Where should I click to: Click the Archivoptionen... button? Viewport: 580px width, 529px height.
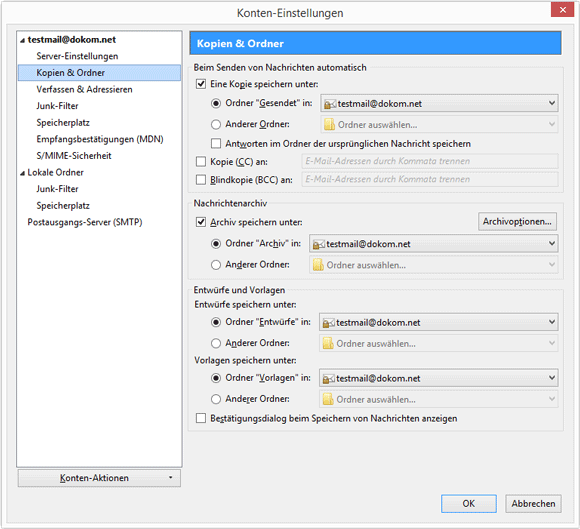pyautogui.click(x=517, y=222)
